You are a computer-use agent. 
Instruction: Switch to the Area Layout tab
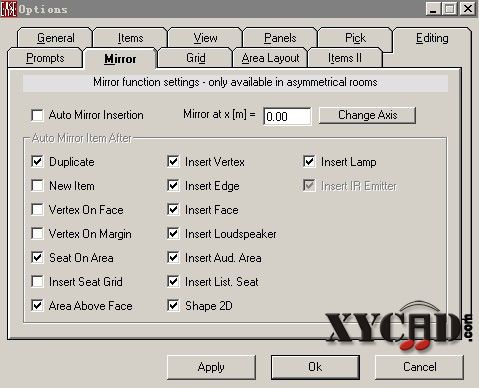270,58
